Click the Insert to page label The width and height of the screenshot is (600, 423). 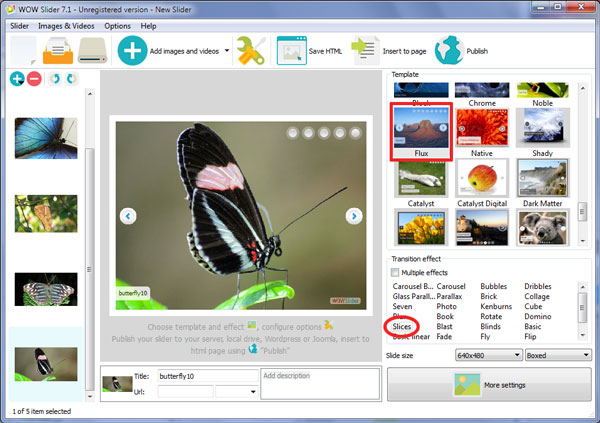coord(404,51)
